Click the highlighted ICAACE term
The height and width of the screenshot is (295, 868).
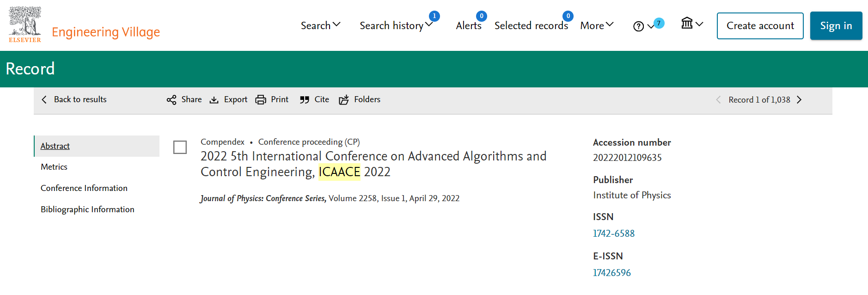(339, 172)
